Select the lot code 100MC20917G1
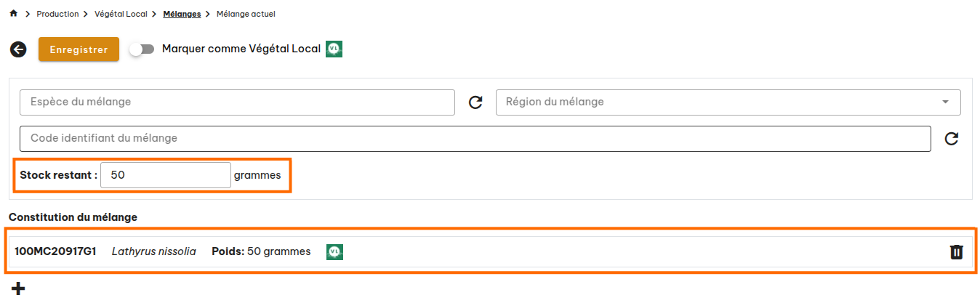Screen dimensions: 980x303 (55, 251)
